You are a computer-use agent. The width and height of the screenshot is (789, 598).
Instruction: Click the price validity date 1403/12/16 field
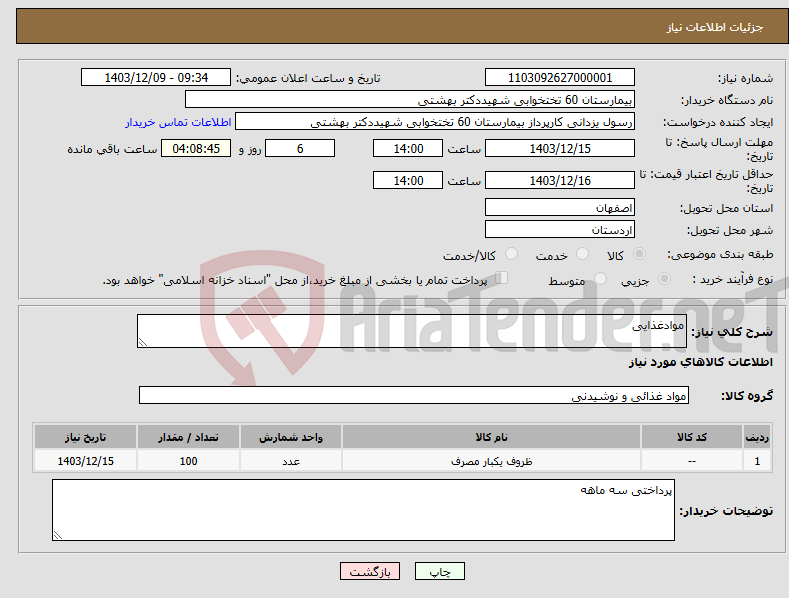[560, 180]
